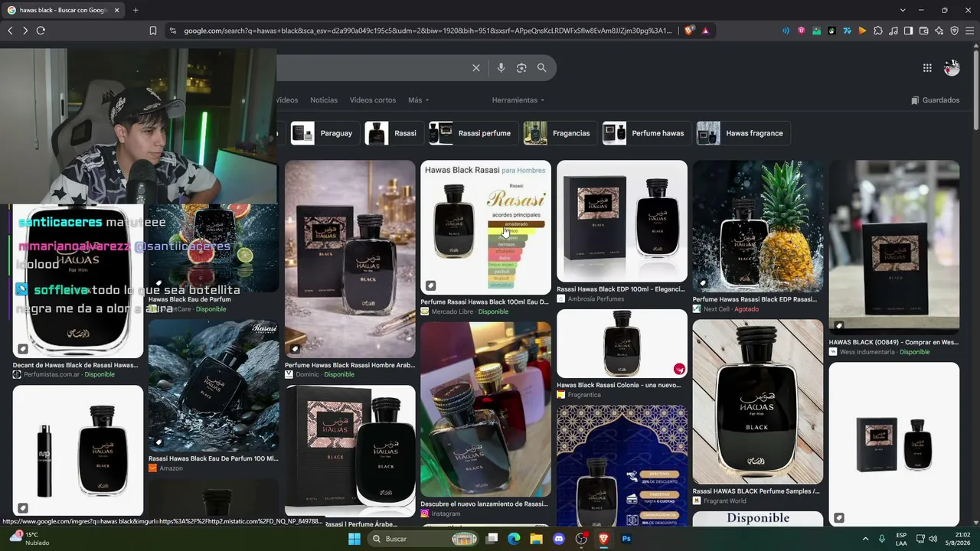Open the Nublado weather widget

pos(29,539)
